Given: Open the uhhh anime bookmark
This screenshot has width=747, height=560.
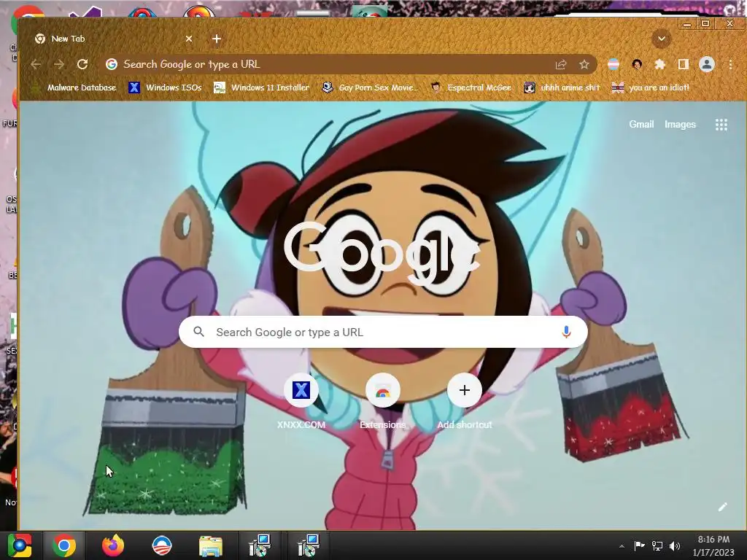Looking at the screenshot, I should coord(562,87).
